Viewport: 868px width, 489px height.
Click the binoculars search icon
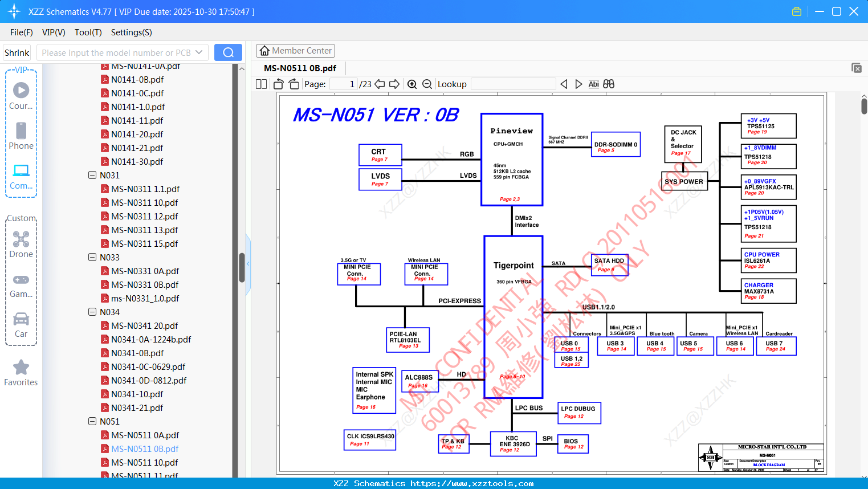click(609, 84)
